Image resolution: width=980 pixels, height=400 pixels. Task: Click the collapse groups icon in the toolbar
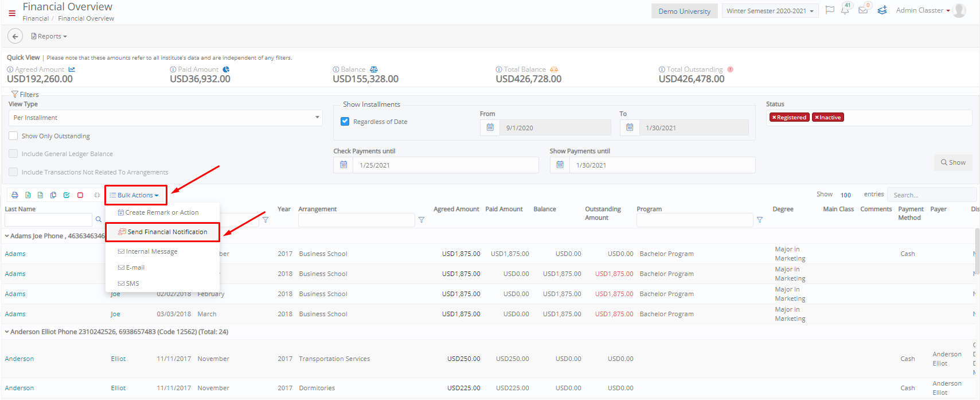pyautogui.click(x=97, y=195)
